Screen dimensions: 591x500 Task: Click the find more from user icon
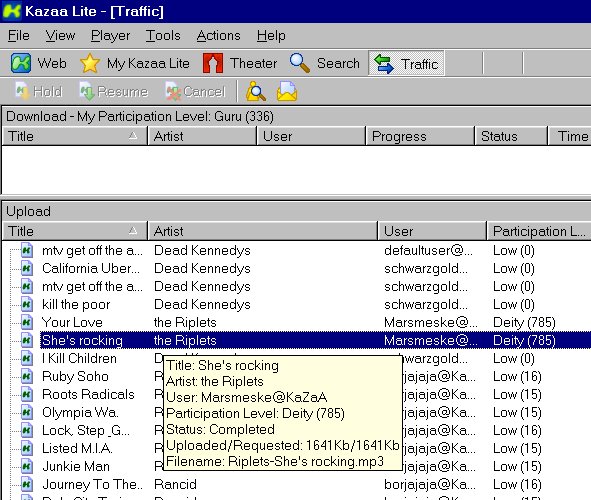(256, 92)
